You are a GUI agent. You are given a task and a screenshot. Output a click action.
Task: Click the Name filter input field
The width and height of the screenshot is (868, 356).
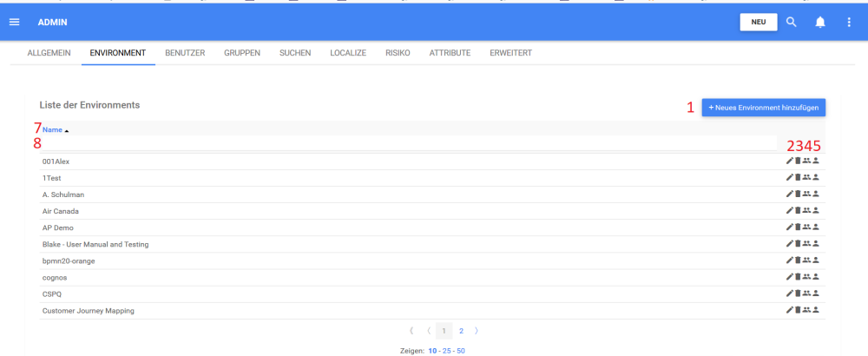pyautogui.click(x=409, y=143)
